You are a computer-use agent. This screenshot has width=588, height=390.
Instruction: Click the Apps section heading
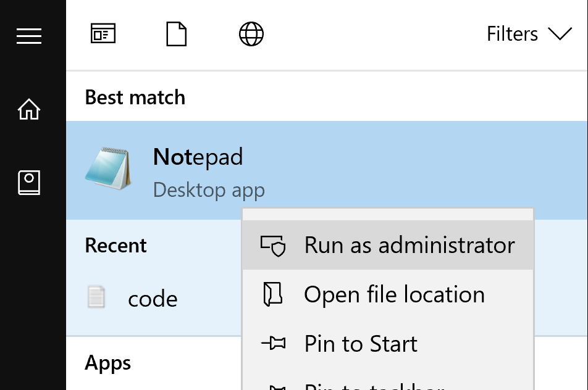(x=108, y=363)
